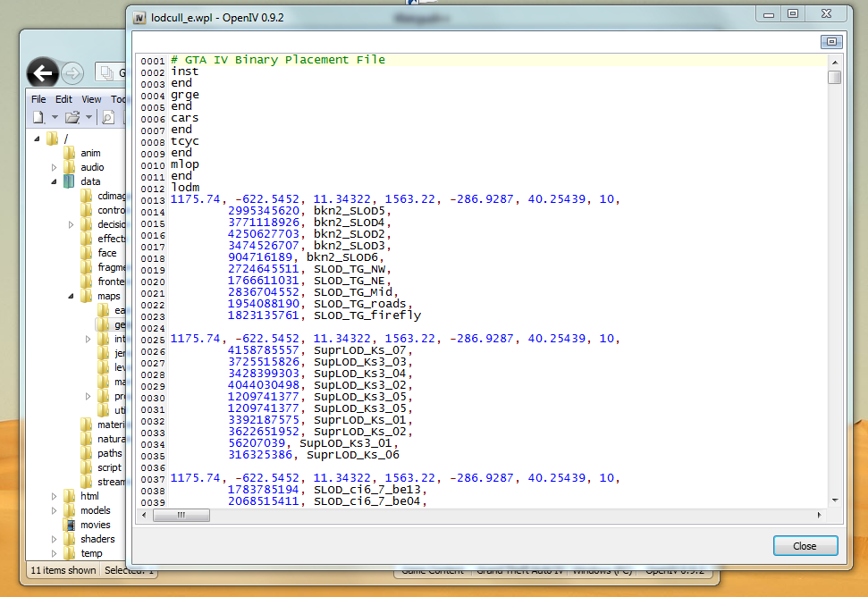Select the movies folder icon in tree
Screen dimensions: 868x597
[x=69, y=525]
